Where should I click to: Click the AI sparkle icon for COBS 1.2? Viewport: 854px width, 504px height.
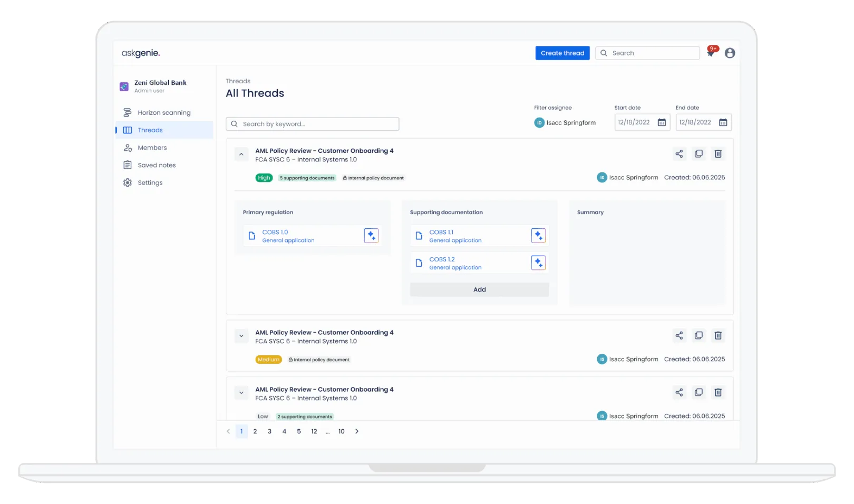[x=538, y=263]
